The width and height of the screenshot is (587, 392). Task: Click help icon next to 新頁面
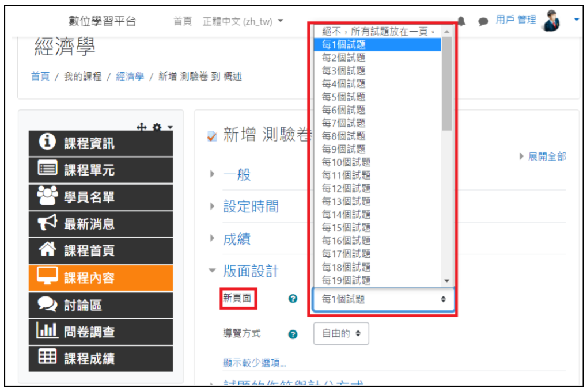click(x=293, y=299)
